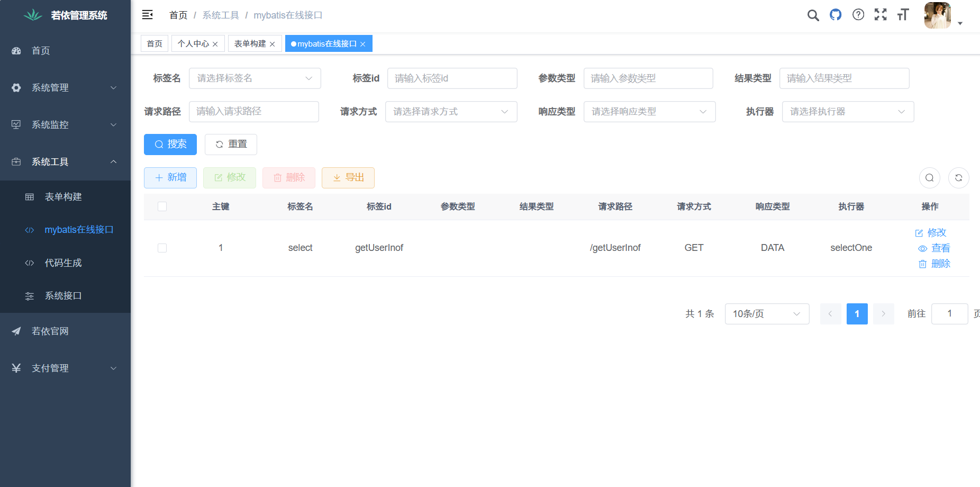Click the round refresh table icon

point(958,178)
